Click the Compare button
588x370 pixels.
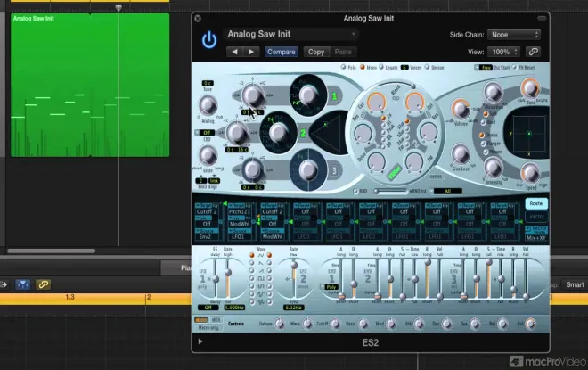pos(282,52)
